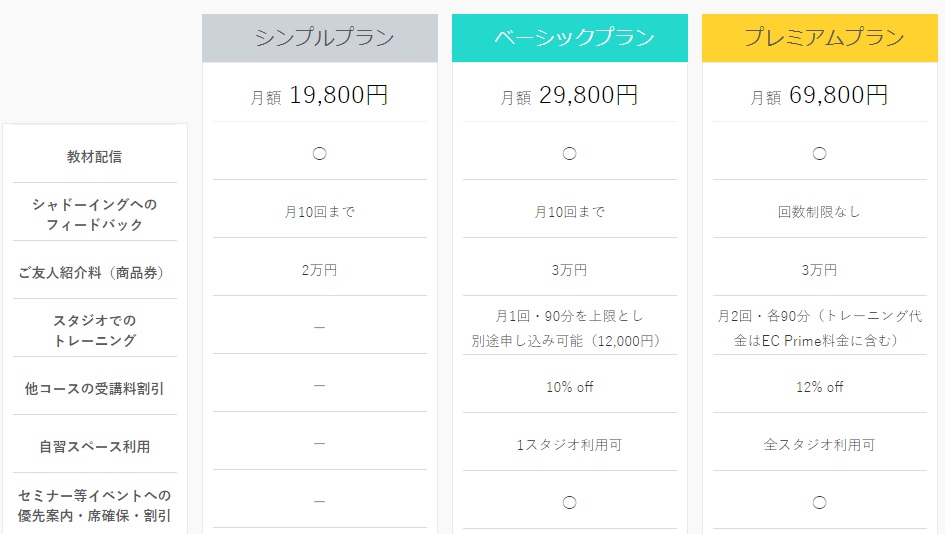Viewport: 945px width, 534px height.
Task: Select the yellow プレミアムプラン header
Action: pos(819,38)
